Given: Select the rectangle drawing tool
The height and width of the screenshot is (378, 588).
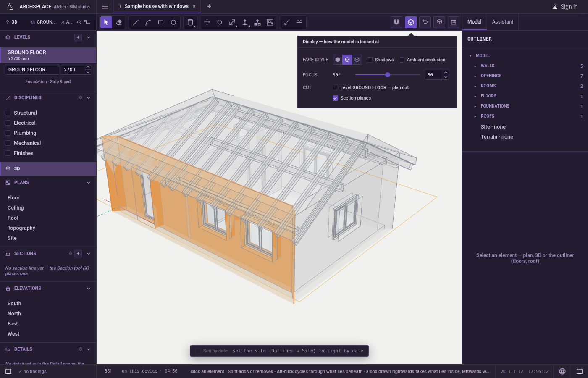Looking at the screenshot, I should 161,22.
